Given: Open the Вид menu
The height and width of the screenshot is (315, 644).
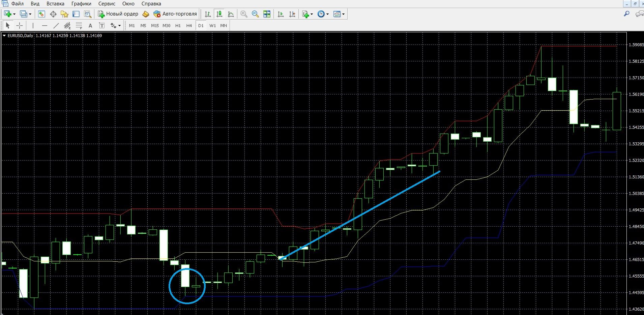Looking at the screenshot, I should (35, 4).
